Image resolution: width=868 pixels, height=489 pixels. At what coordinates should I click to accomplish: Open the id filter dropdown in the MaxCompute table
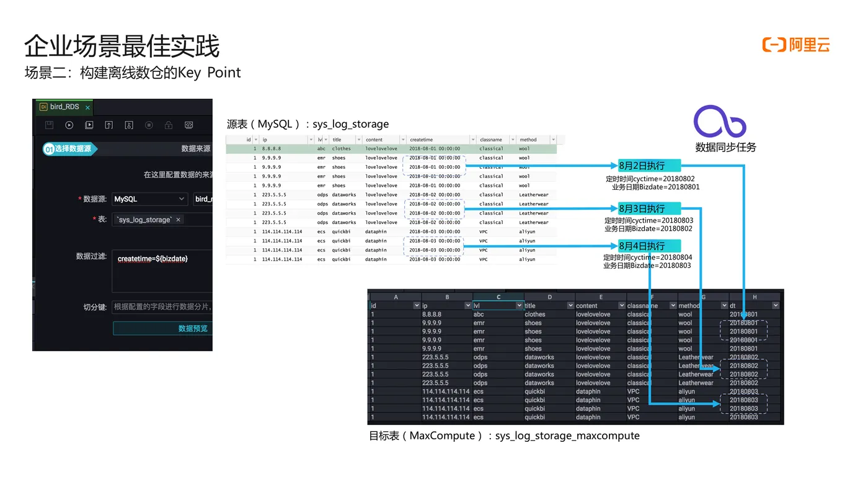[417, 305]
